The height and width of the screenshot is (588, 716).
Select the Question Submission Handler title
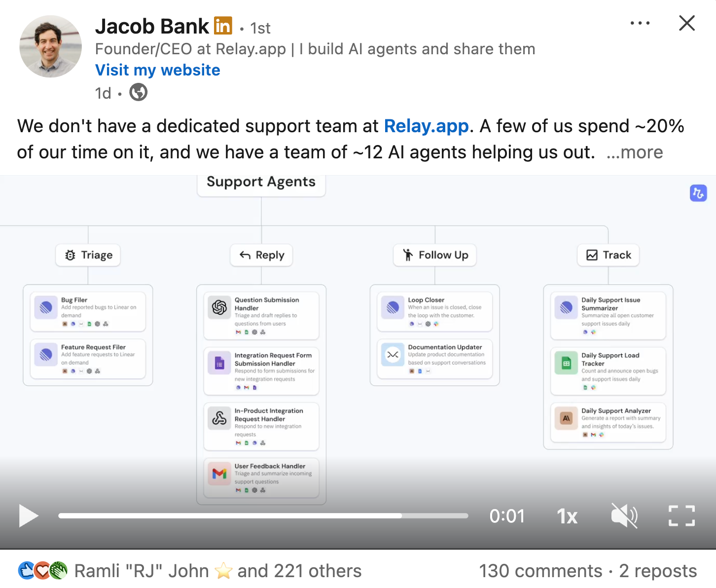pos(267,304)
